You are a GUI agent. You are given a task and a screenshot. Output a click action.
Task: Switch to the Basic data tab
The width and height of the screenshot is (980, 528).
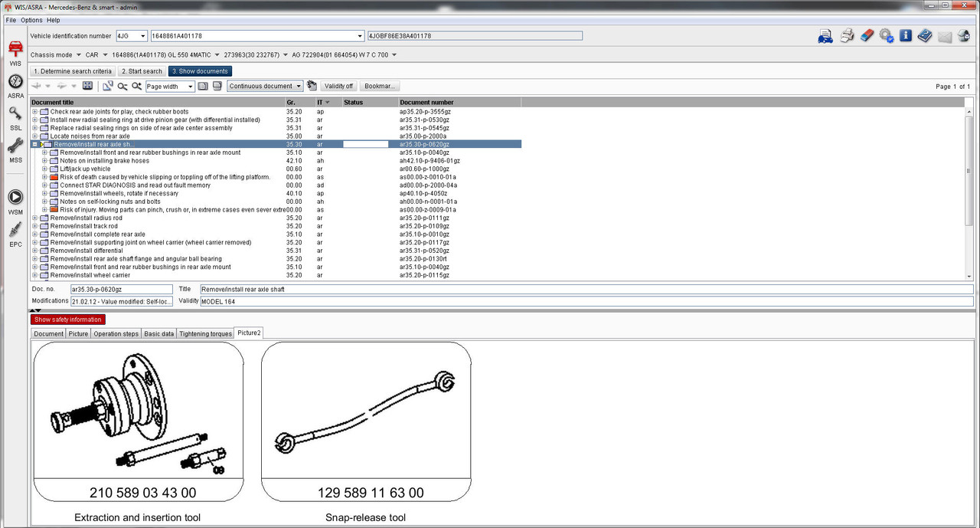click(159, 333)
